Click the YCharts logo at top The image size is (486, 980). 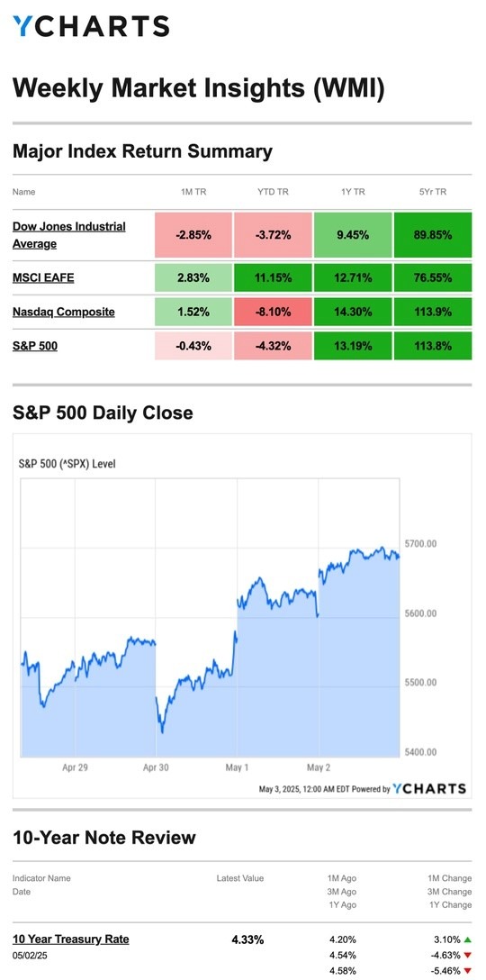point(91,26)
